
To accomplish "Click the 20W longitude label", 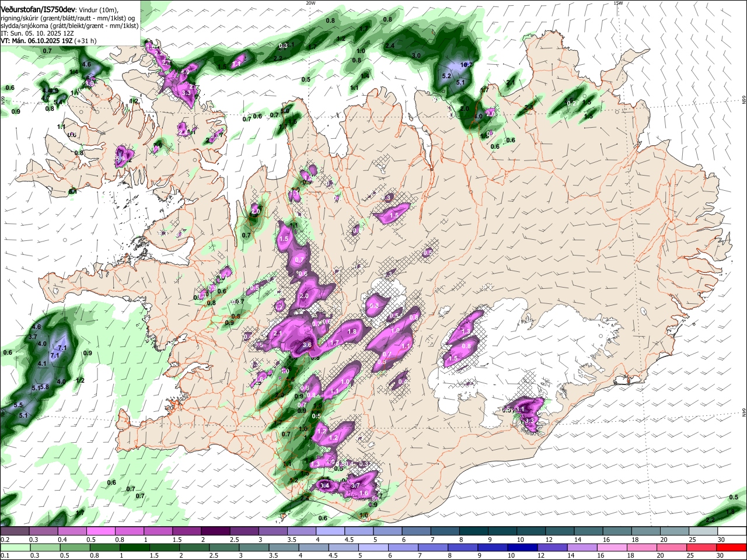I will click(310, 3).
